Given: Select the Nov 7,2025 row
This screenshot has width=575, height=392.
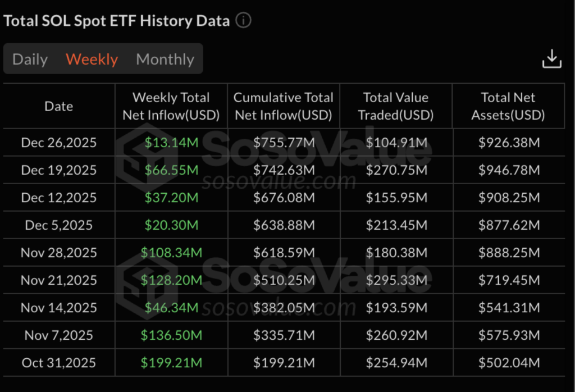Looking at the screenshot, I should click(x=58, y=335).
